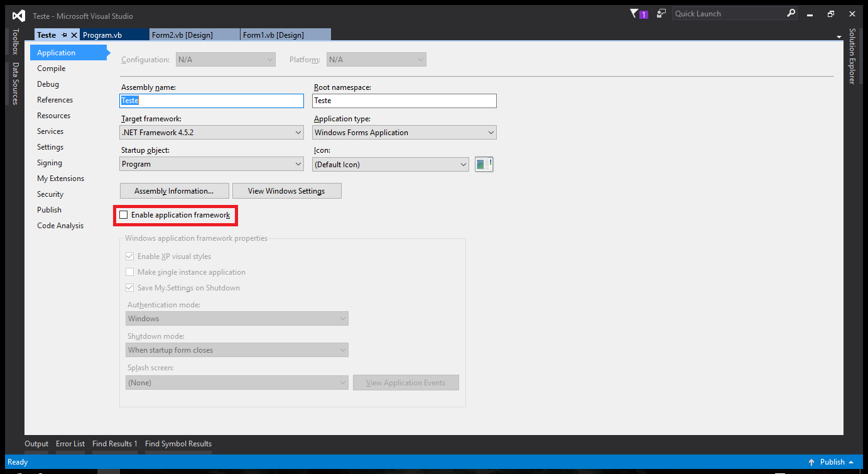Toggle the pin icon on Teste tab

click(x=64, y=35)
